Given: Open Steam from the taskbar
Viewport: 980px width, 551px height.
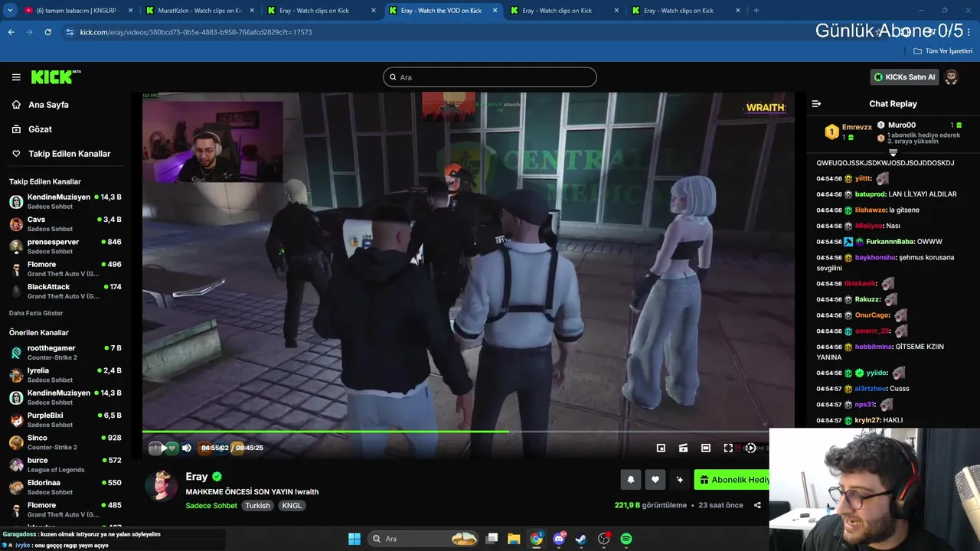Looking at the screenshot, I should pyautogui.click(x=581, y=539).
